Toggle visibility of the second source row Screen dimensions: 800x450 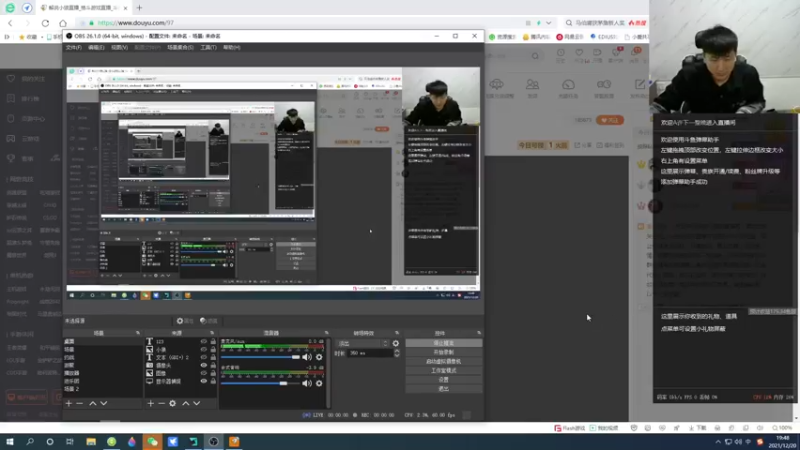(x=204, y=349)
